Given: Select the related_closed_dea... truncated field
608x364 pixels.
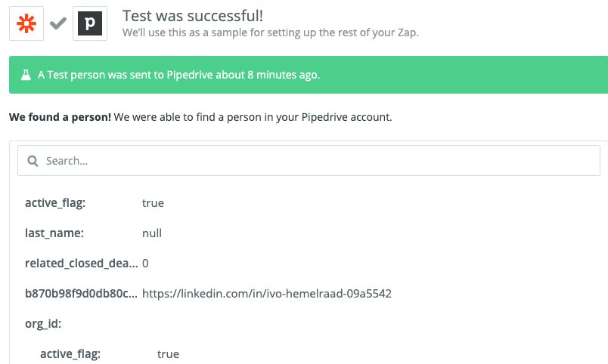Looking at the screenshot, I should (82, 264).
